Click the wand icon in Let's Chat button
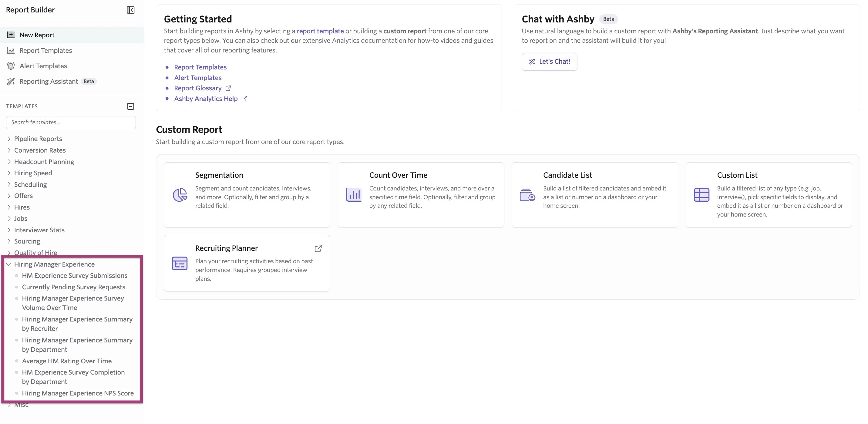This screenshot has height=424, width=868. point(532,62)
